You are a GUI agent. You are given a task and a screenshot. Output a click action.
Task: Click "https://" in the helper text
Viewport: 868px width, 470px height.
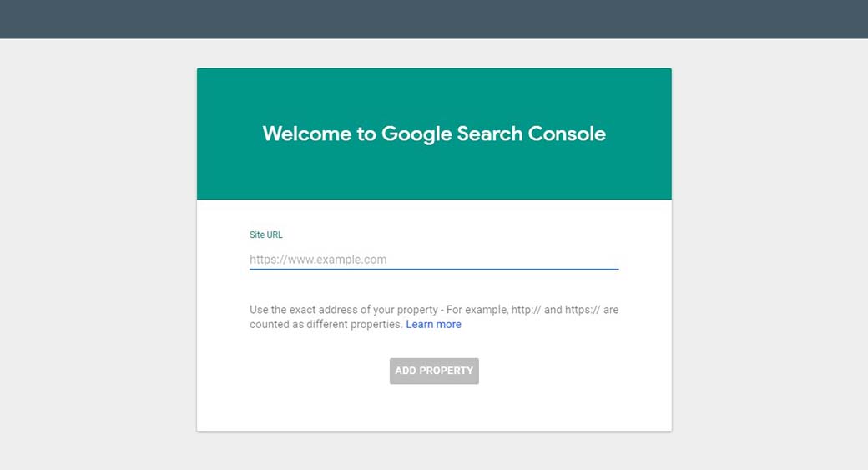(583, 310)
